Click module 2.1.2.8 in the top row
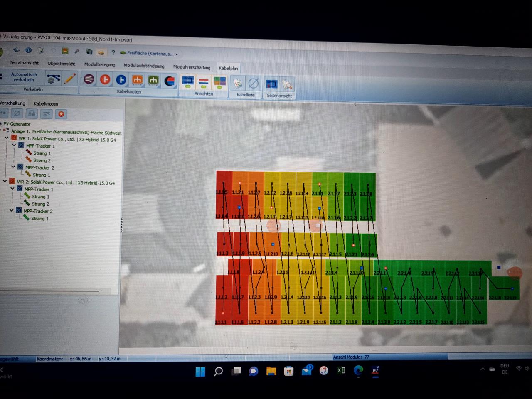The width and height of the screenshot is (532, 399). pyautogui.click(x=367, y=185)
